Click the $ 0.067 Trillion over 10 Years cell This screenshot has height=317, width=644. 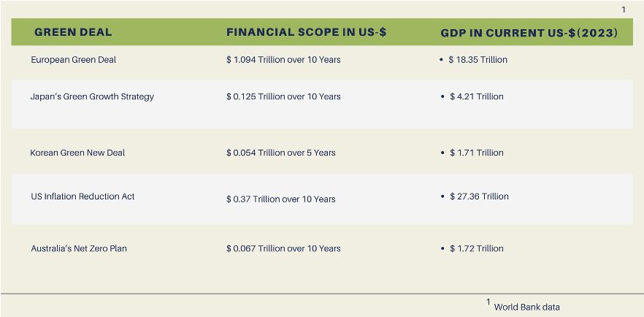coord(283,248)
